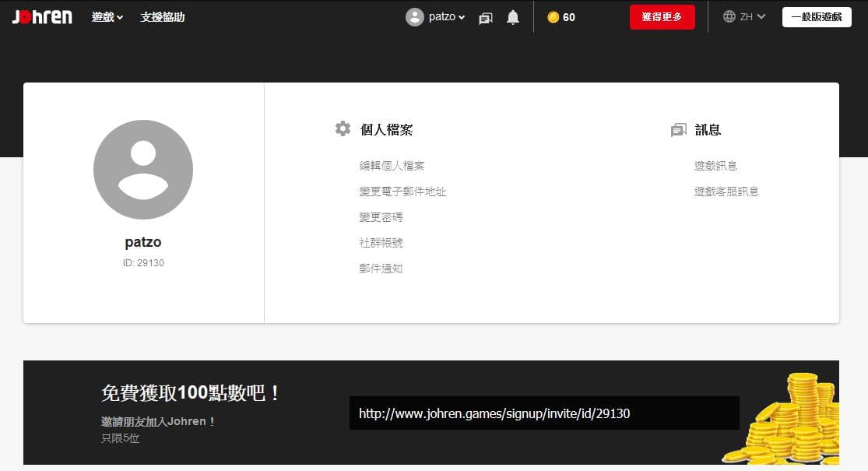Open the 遊戲客服訊息 link
This screenshot has width=868, height=471.
pyautogui.click(x=726, y=192)
